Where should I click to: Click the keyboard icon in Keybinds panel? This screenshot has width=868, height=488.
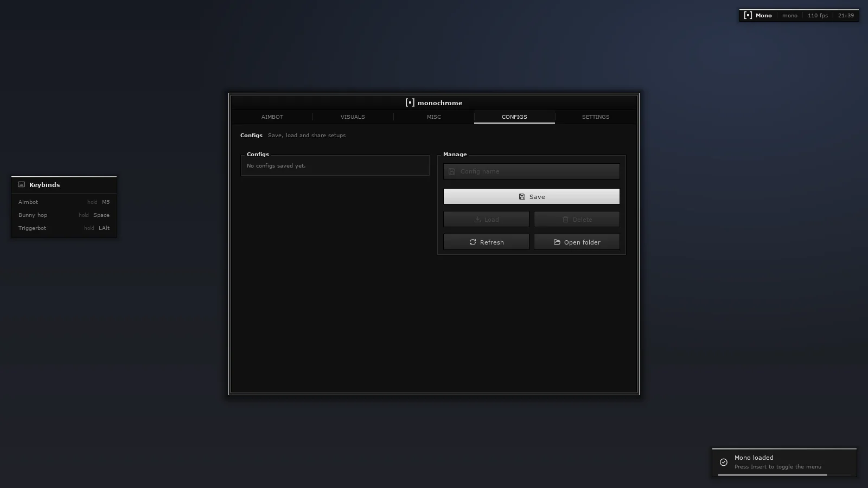click(x=22, y=185)
